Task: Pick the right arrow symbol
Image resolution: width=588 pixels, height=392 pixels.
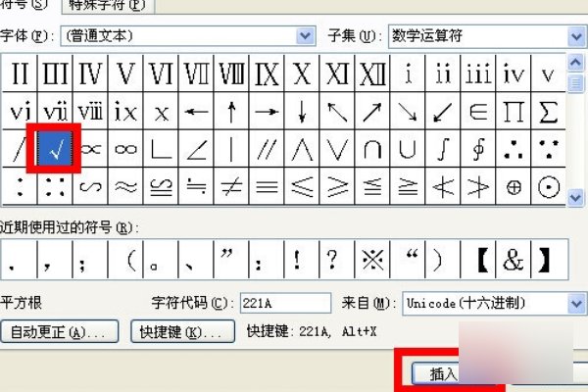Action: click(267, 111)
